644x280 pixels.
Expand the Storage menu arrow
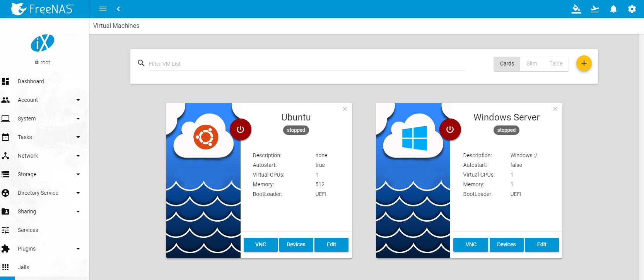pos(78,174)
